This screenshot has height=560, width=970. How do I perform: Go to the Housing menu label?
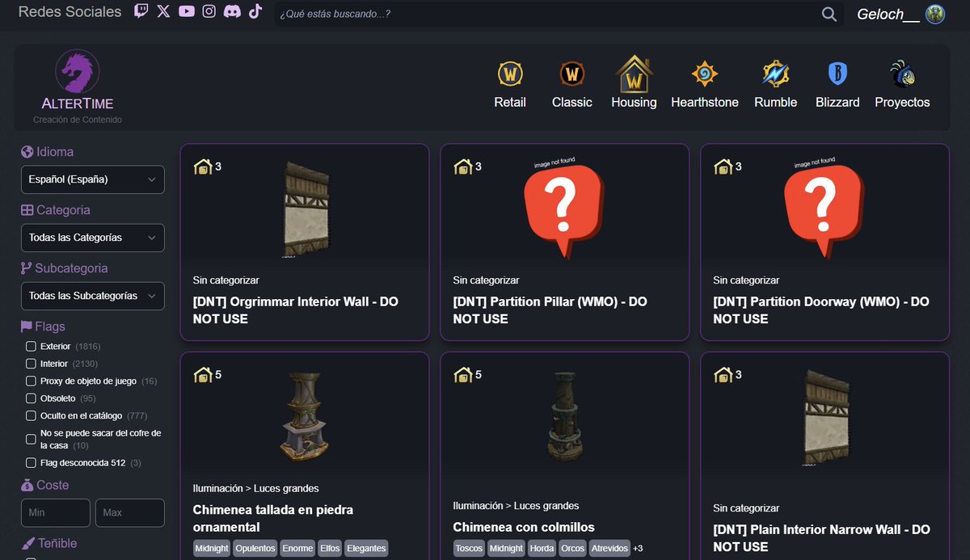(634, 103)
